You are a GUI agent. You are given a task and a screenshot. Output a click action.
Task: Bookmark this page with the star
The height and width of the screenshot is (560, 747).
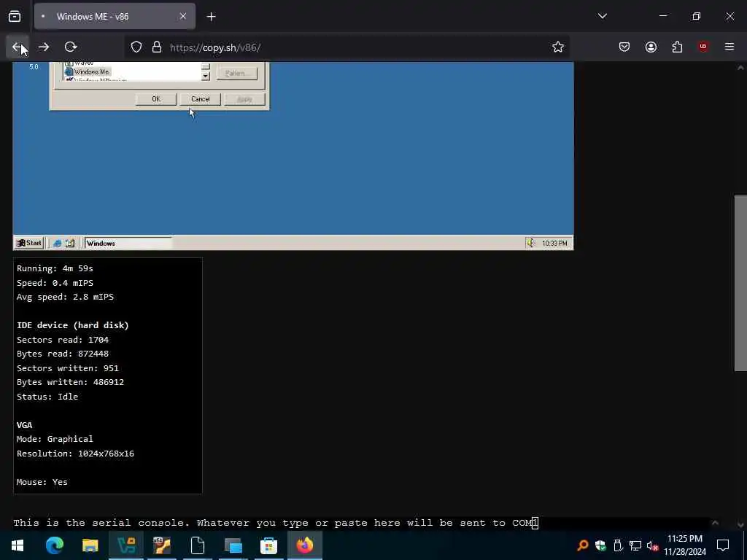(x=558, y=47)
